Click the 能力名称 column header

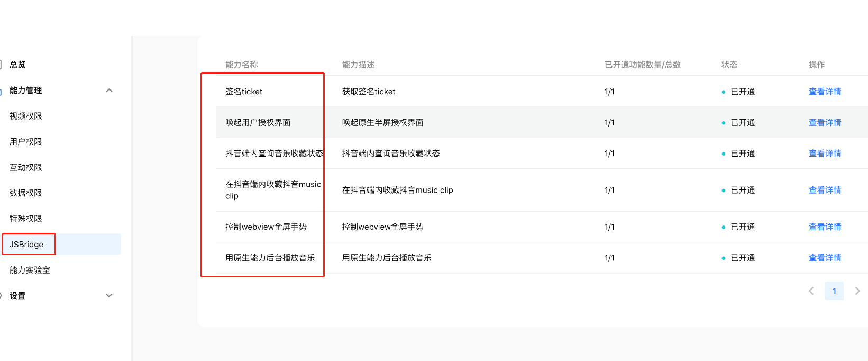(242, 65)
